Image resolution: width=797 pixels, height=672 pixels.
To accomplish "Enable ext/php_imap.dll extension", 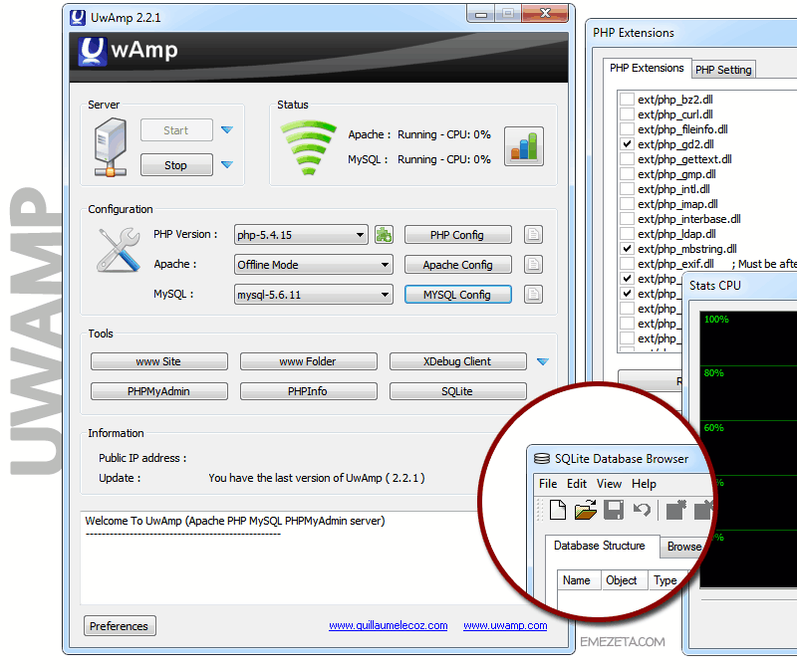I will pyautogui.click(x=628, y=204).
